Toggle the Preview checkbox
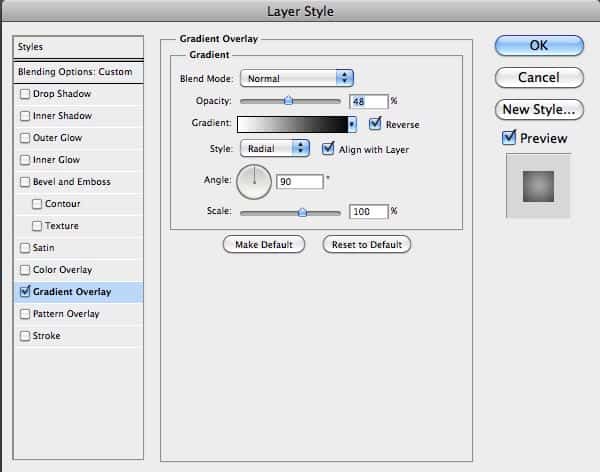 pyautogui.click(x=509, y=138)
